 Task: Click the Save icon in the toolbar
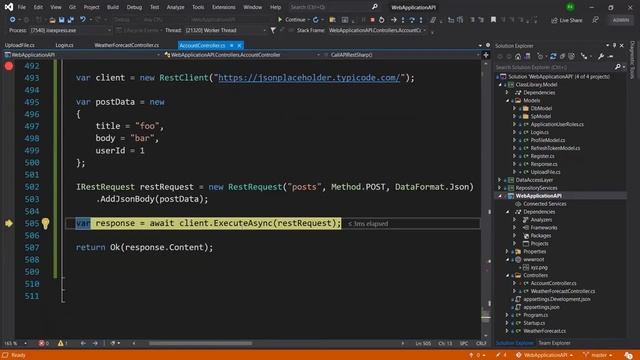tap(61, 20)
